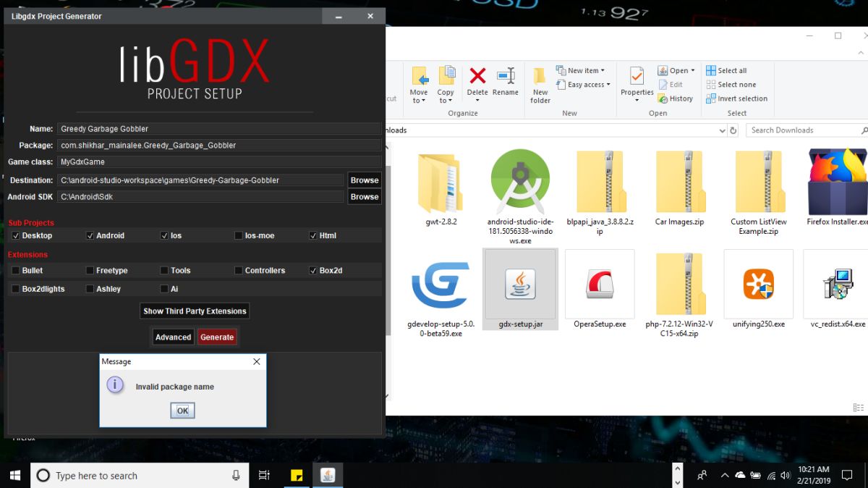Select the Custom ListView Example.zip icon
This screenshot has width=868, height=488.
point(759,182)
